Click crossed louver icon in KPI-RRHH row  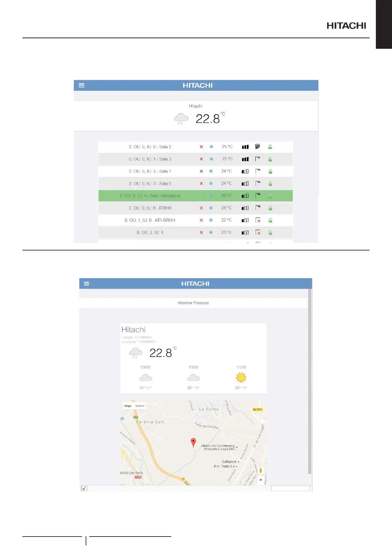pos(258,220)
